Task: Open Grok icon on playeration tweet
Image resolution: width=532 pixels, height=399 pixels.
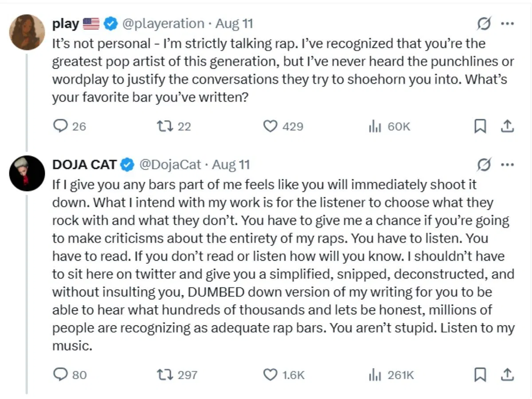Action: (x=484, y=24)
